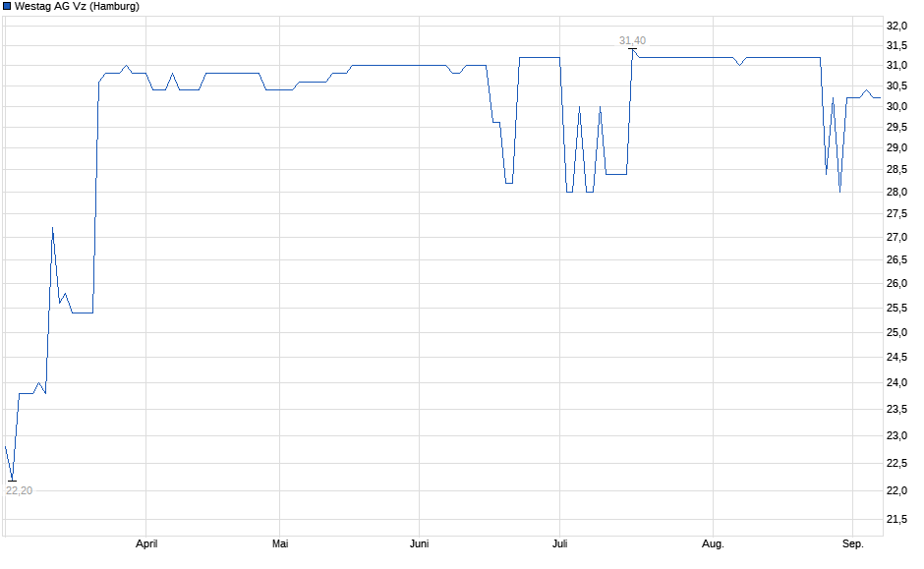This screenshot has height=569, width=924.
Task: Click the 'Aug.' axis label
Action: point(713,543)
